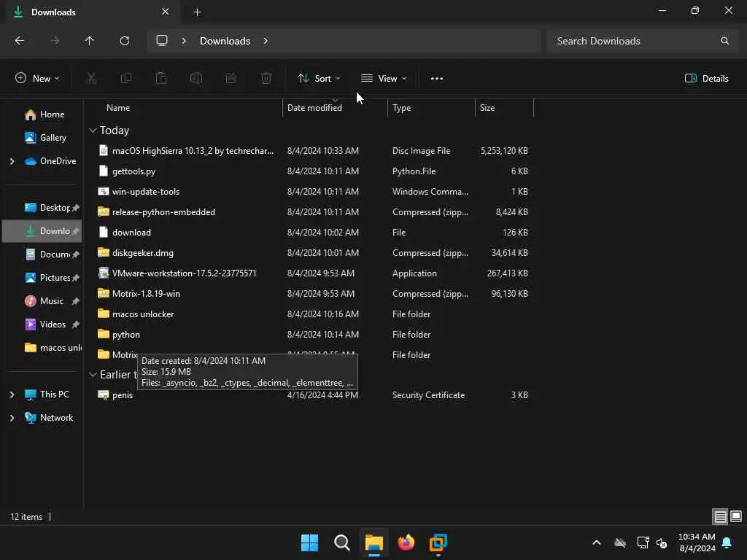Expand breadcrumb chevron before Downloads
The image size is (747, 560).
183,41
